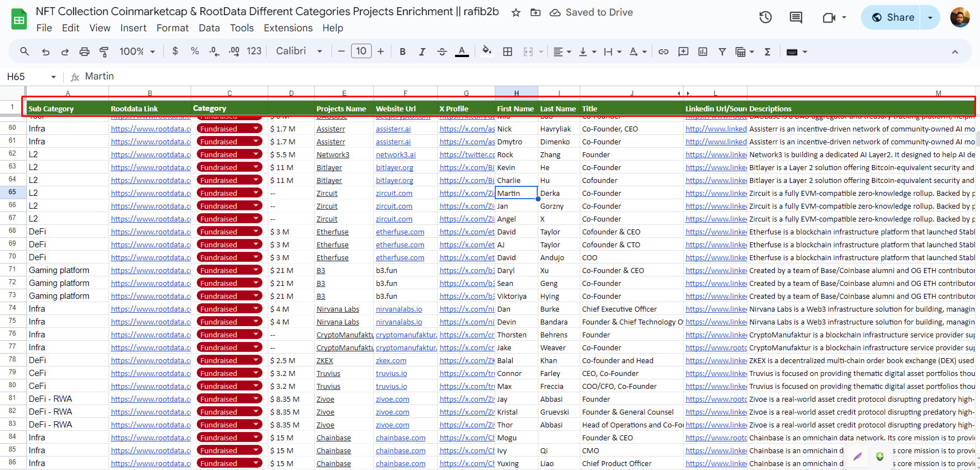Toggle the filter on the sheet
This screenshot has width=980, height=470.
722,51
